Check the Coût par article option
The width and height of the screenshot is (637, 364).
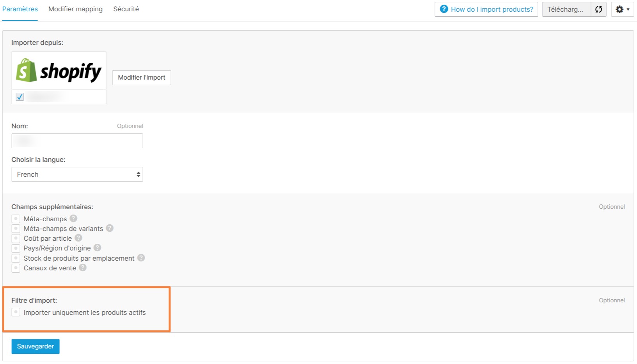coord(16,238)
